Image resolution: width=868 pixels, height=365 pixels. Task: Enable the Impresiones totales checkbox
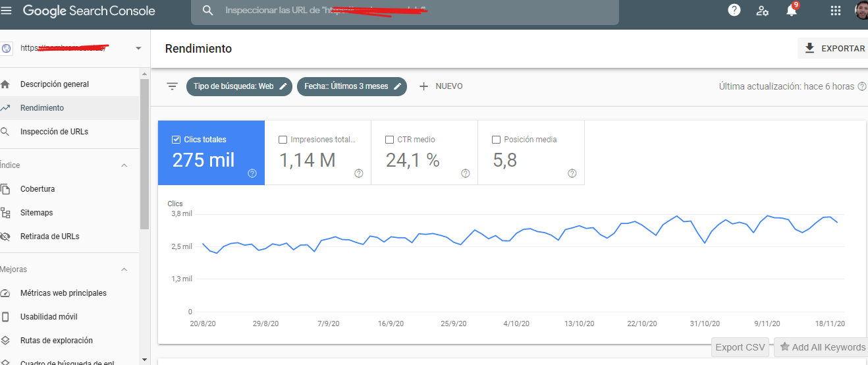click(x=283, y=140)
